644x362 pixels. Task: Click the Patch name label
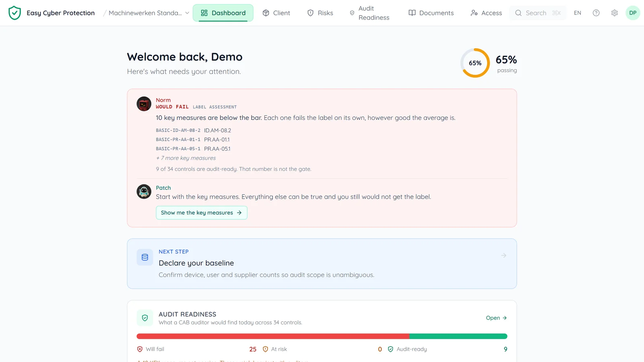163,188
